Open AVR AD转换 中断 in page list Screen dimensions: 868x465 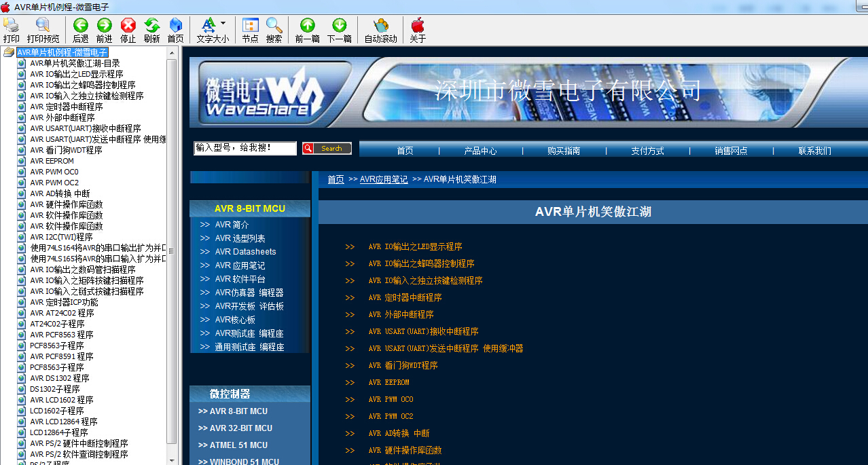(399, 433)
